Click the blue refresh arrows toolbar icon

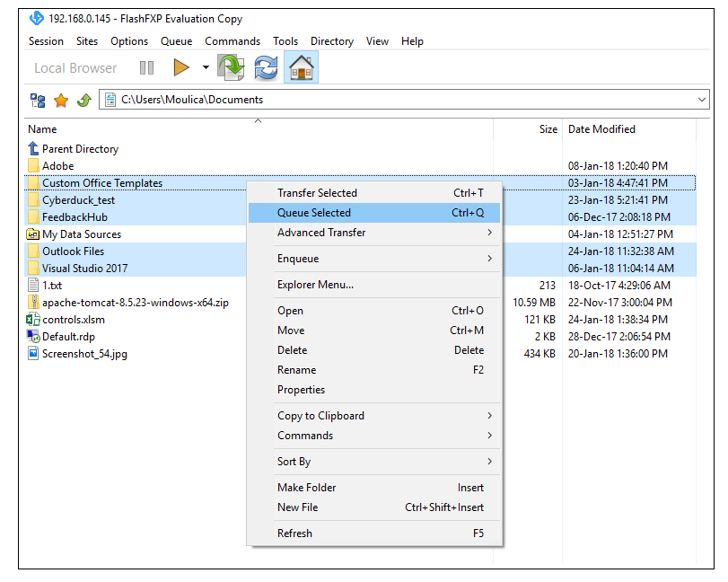266,67
